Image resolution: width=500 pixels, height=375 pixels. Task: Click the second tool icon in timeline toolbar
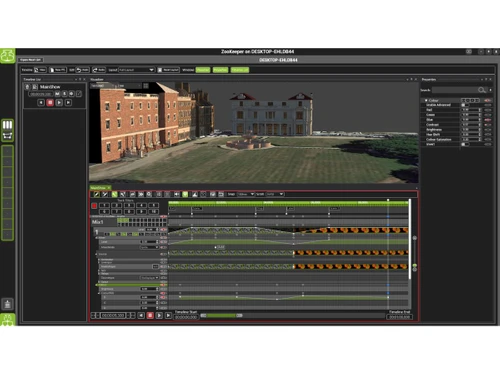pos(105,194)
